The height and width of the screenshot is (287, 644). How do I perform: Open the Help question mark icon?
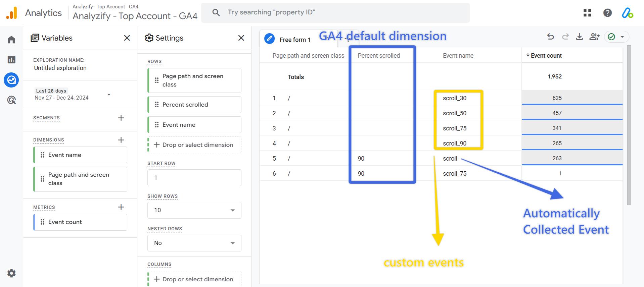607,13
